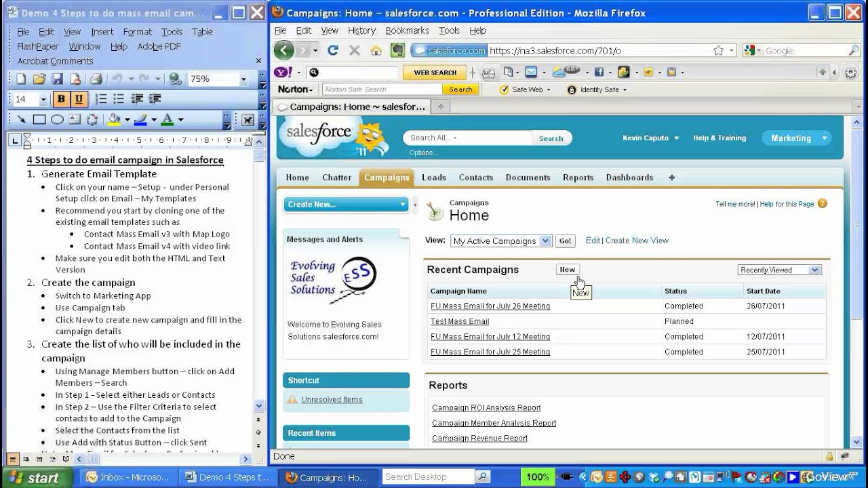Click the Save diskette icon in Word

(x=58, y=79)
